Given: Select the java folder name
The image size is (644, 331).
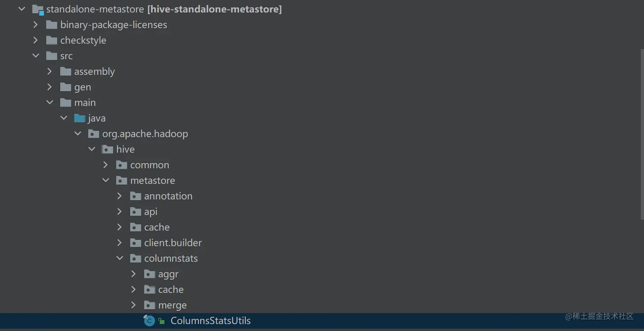Looking at the screenshot, I should point(97,118).
